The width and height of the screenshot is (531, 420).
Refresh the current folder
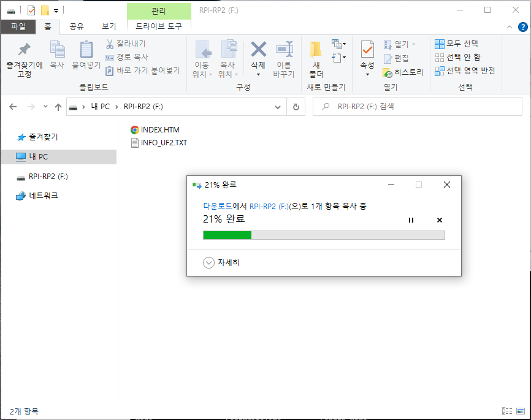point(296,107)
